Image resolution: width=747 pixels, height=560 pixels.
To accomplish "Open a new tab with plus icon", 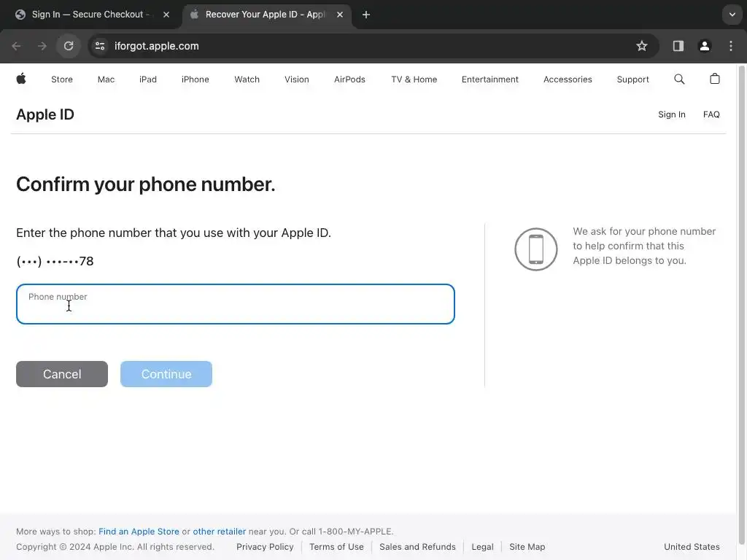I will [366, 15].
